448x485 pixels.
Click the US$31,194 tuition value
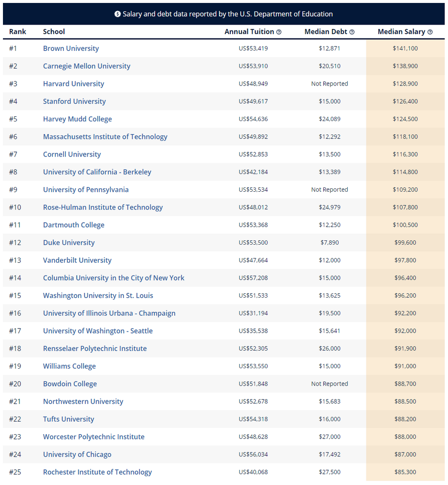(x=253, y=313)
